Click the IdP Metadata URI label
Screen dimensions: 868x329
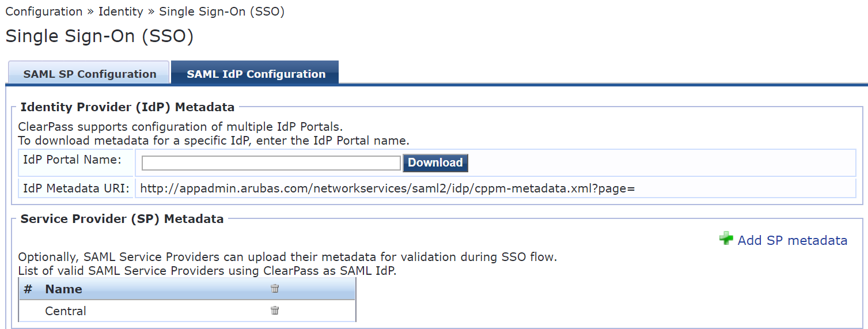click(x=76, y=188)
